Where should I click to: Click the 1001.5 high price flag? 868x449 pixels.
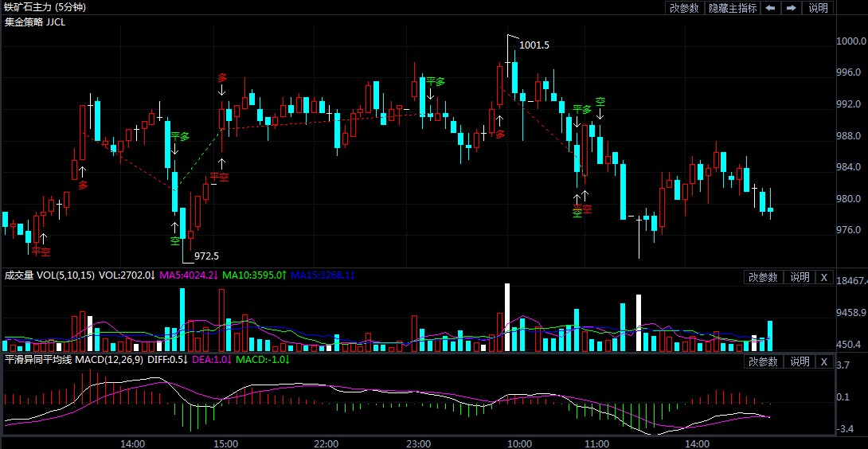534,45
